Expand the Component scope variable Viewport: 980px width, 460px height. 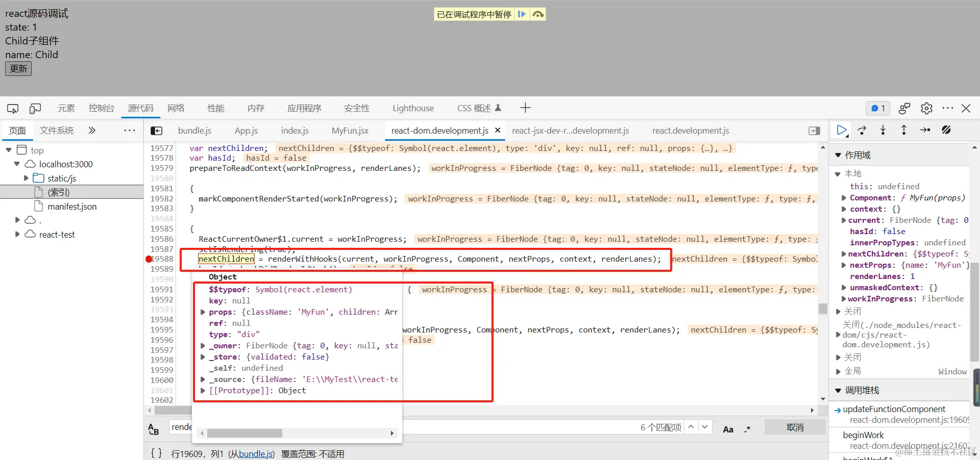point(844,198)
